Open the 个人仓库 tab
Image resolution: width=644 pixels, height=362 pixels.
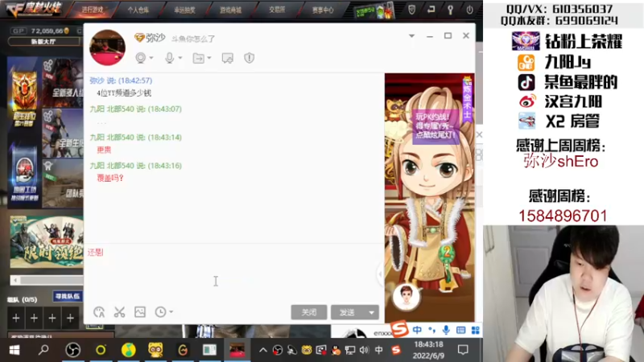[138, 10]
